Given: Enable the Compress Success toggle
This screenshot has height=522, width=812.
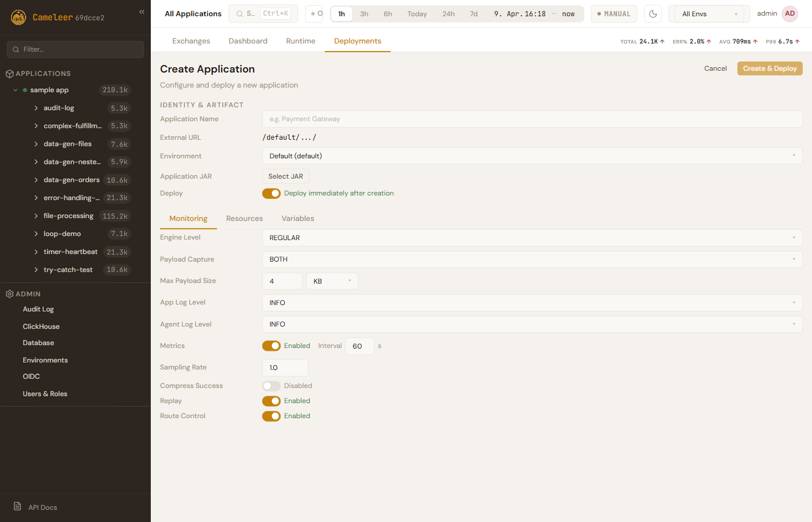Looking at the screenshot, I should coord(271,386).
